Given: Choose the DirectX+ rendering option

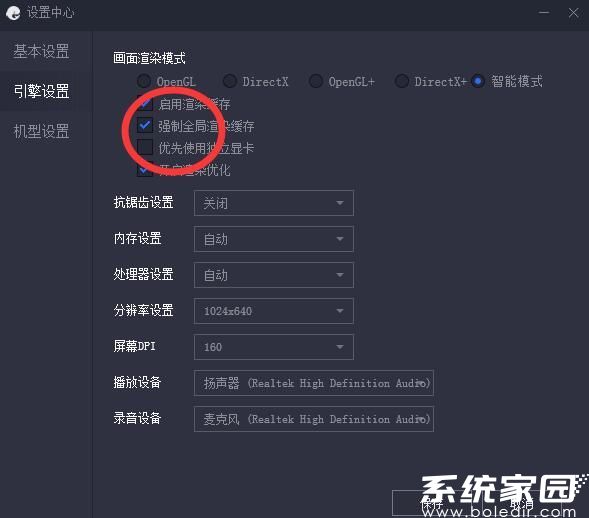Looking at the screenshot, I should pyautogui.click(x=402, y=81).
